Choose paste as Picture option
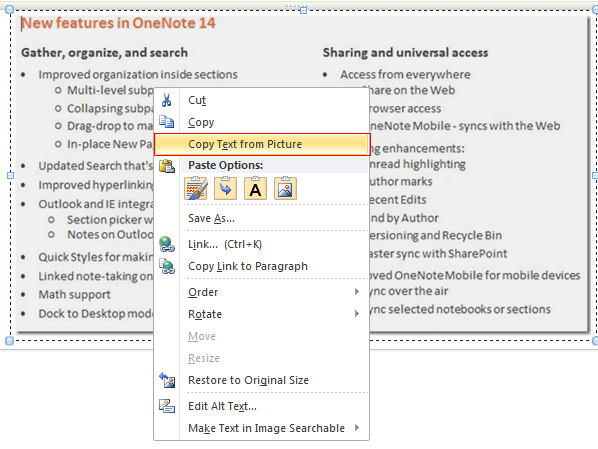Viewport: 598px width, 449px height. (285, 188)
